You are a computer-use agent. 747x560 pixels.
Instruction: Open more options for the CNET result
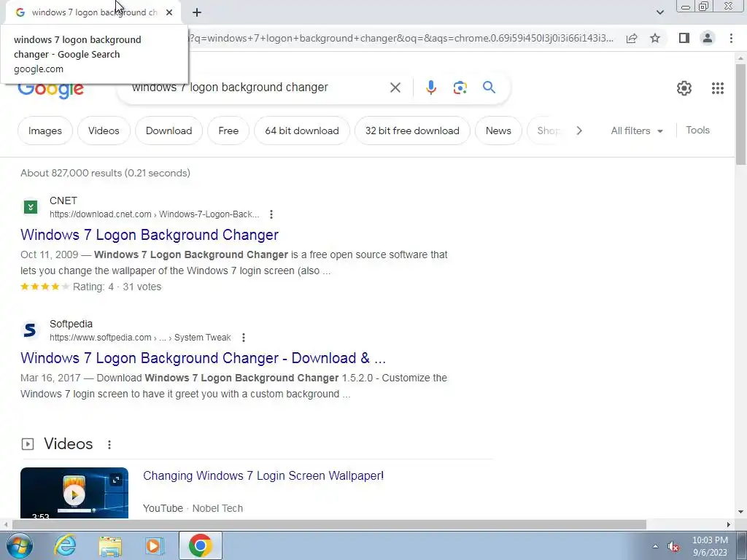[271, 214]
